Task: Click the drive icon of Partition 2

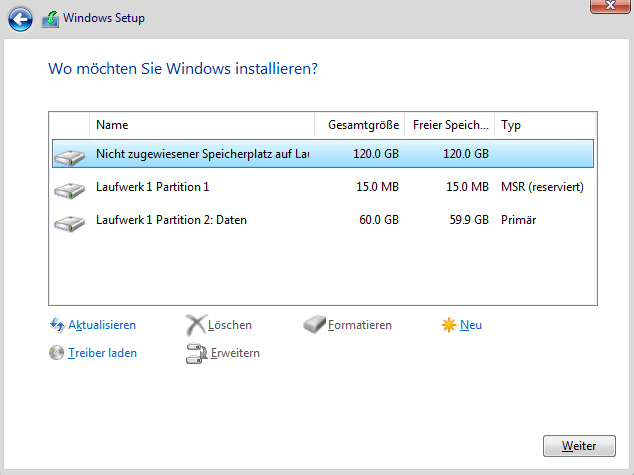Action: point(70,221)
